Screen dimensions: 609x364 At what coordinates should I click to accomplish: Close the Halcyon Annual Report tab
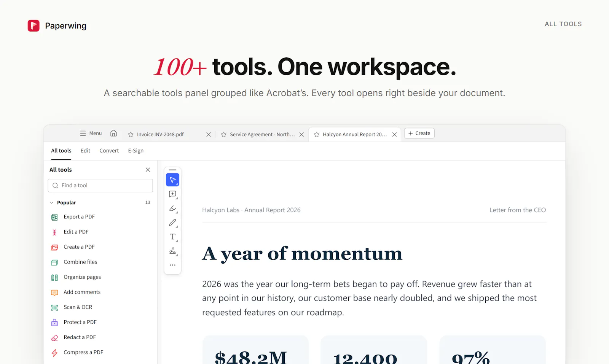point(394,134)
